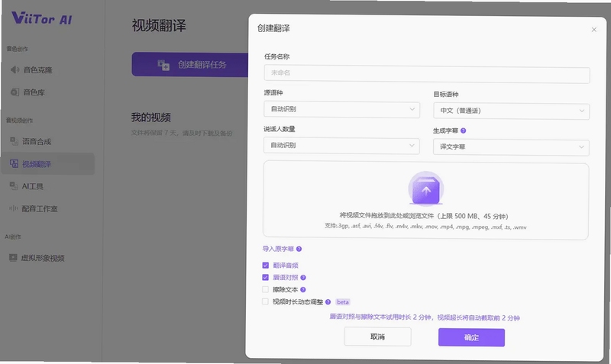The height and width of the screenshot is (364, 611).
Task: Click help icon next to 视频时长动态调整
Action: (x=328, y=302)
